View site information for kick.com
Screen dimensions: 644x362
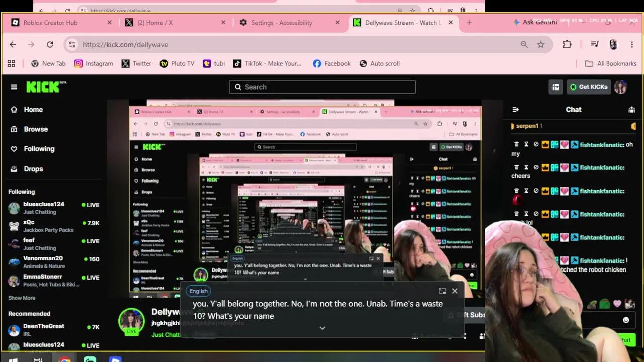click(72, 45)
